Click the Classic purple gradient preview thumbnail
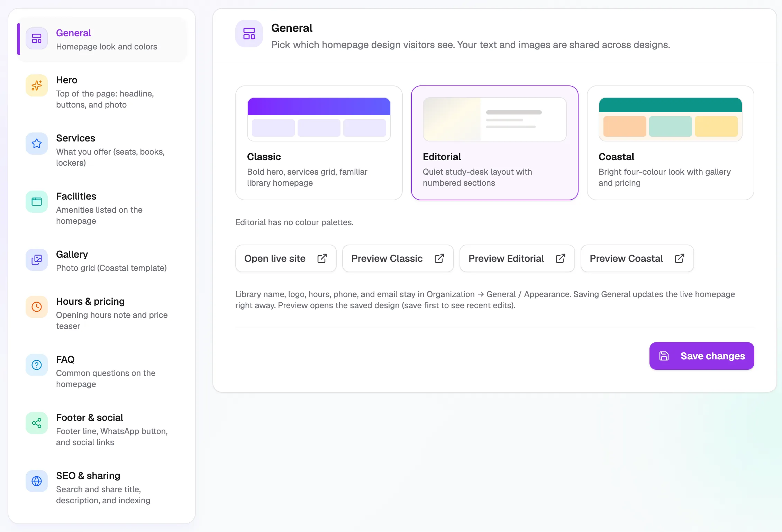The height and width of the screenshot is (532, 782). click(x=319, y=119)
